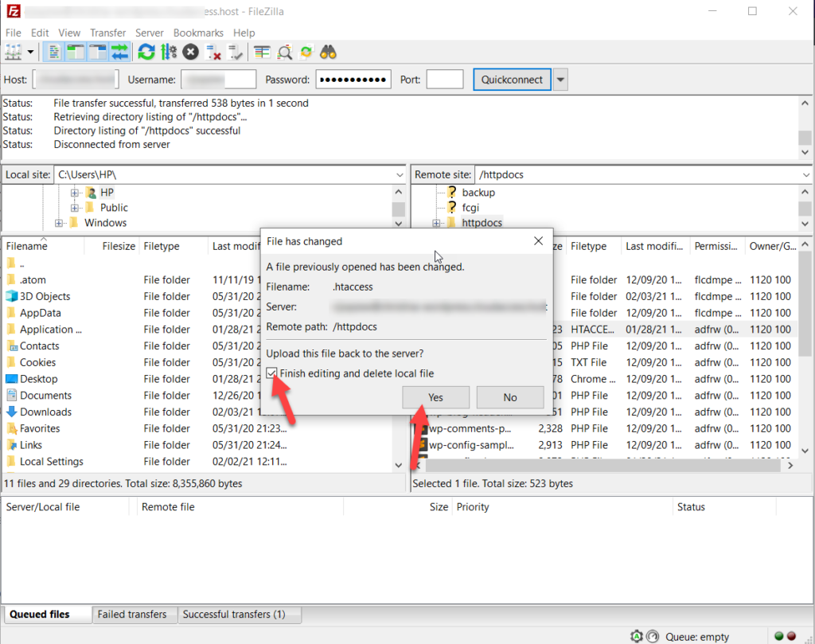The image size is (815, 644).
Task: Open the File menu
Action: (13, 33)
